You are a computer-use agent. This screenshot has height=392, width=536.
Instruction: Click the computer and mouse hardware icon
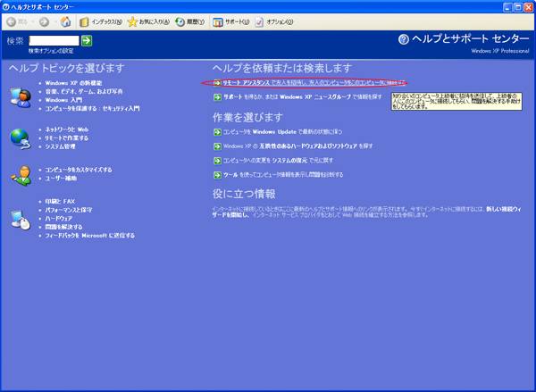[x=21, y=221]
